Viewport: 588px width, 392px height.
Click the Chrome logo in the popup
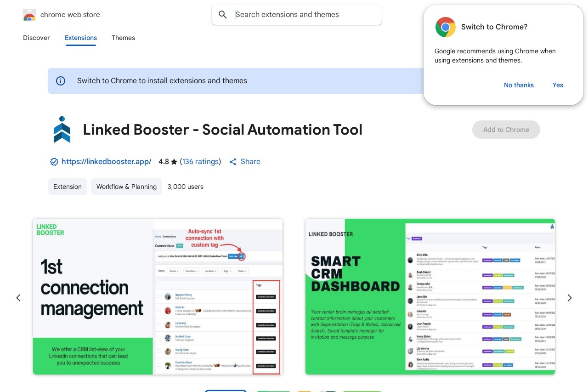445,27
